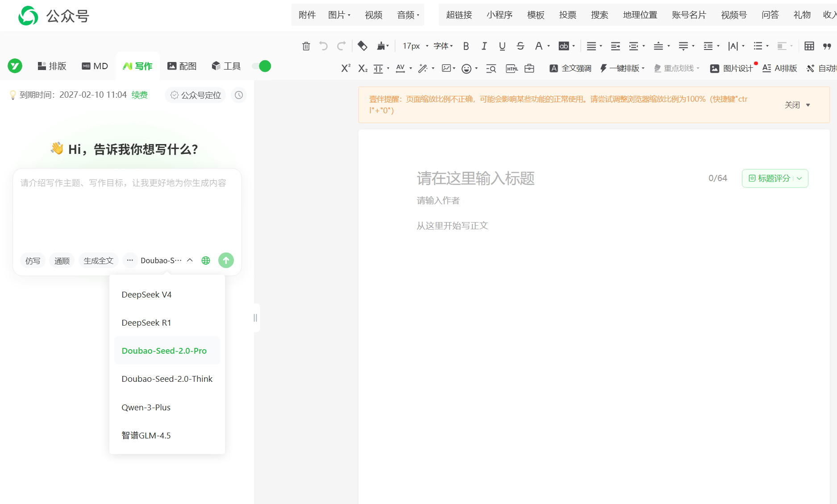Switch to the 工具 tab

226,66
